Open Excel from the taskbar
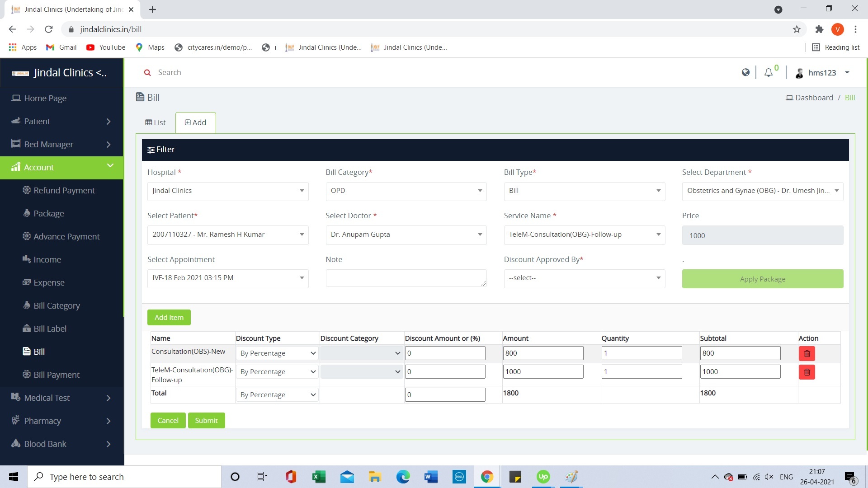The image size is (868, 488). click(319, 477)
